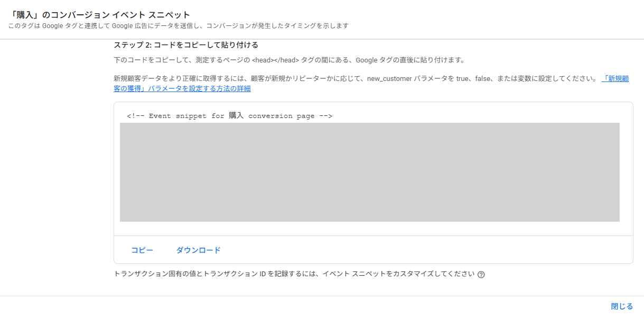Image resolution: width=644 pixels, height=318 pixels.
Task: Click the ステップ 2 heading
Action: click(186, 45)
